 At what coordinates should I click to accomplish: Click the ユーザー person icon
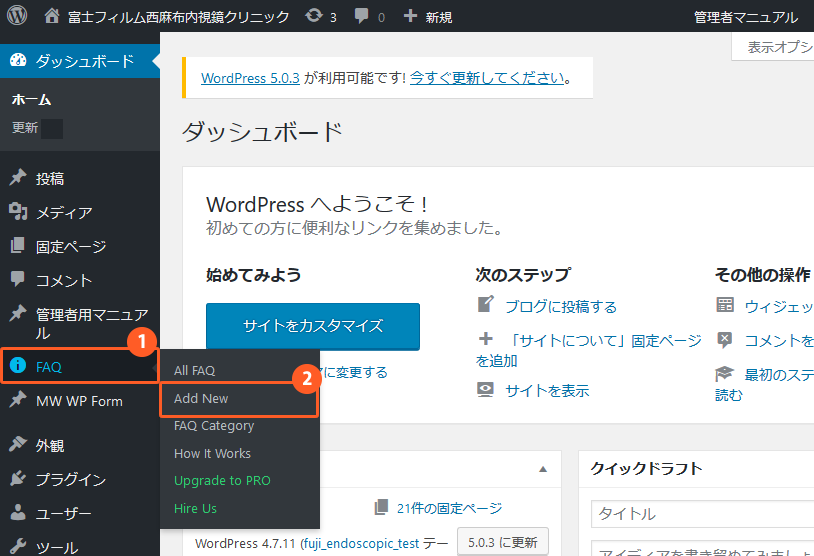18,512
